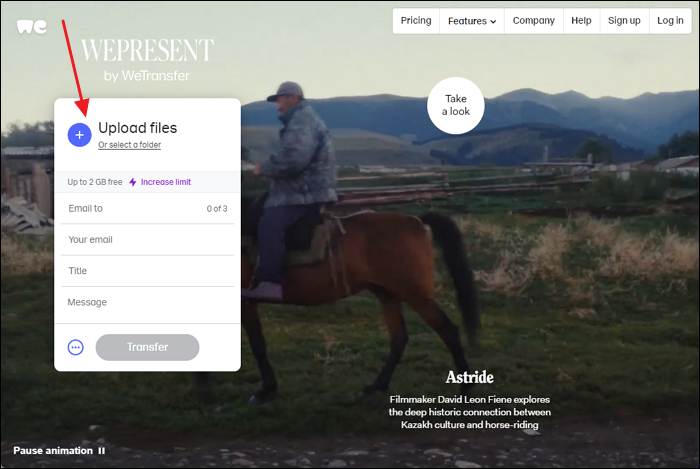This screenshot has width=700, height=469.
Task: Click the blue plus upload icon
Action: pos(79,135)
